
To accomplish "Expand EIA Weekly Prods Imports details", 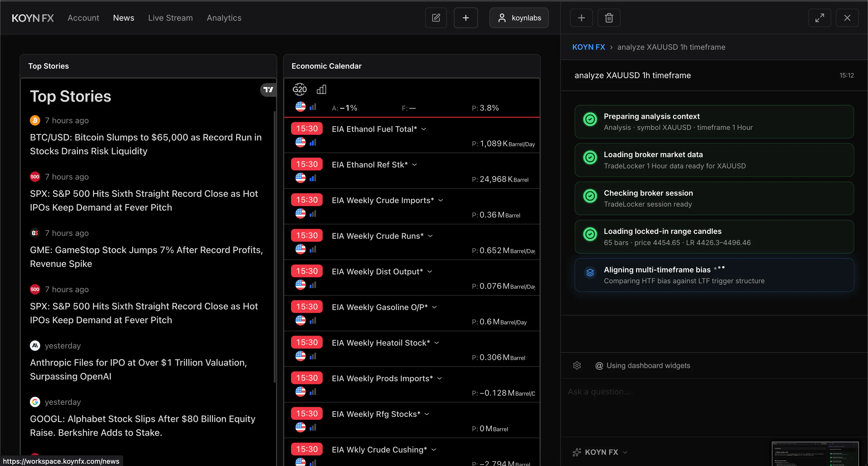I will tap(439, 379).
